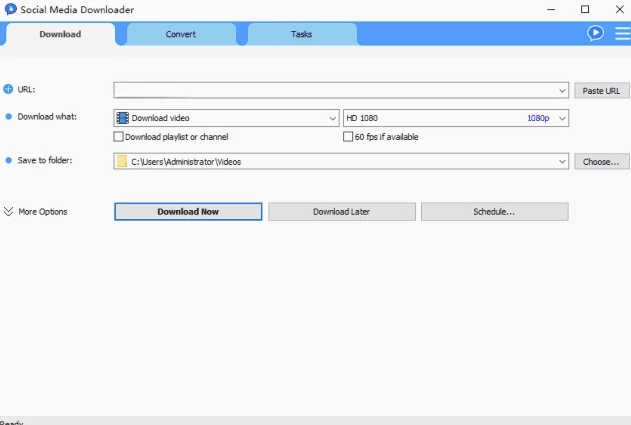Image resolution: width=631 pixels, height=425 pixels.
Task: Click inside the URL input field
Action: (335, 90)
